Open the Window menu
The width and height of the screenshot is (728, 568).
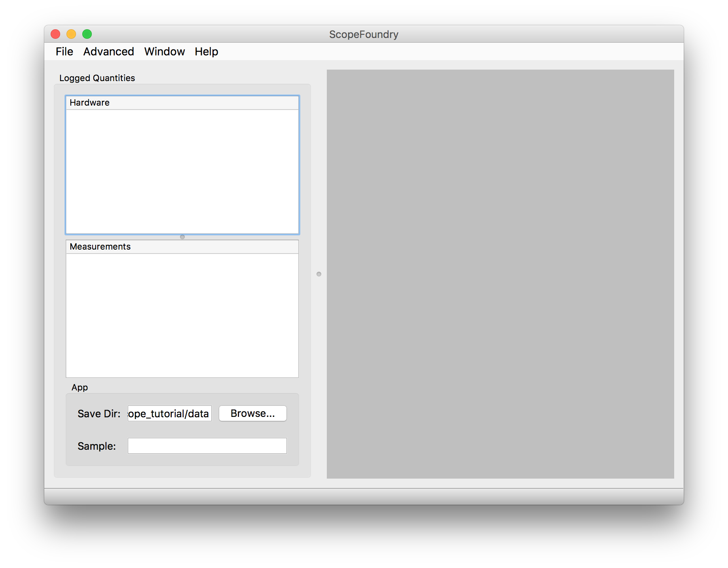(x=164, y=51)
